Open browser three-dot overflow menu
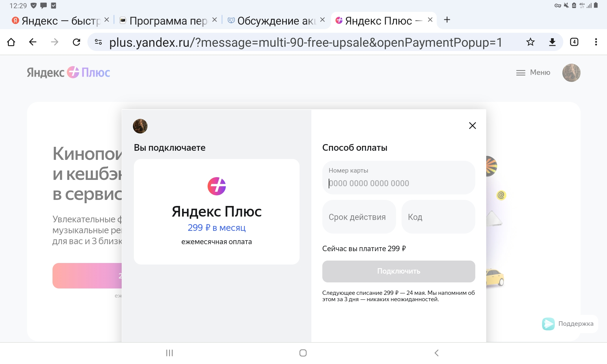607x364 pixels. (596, 42)
